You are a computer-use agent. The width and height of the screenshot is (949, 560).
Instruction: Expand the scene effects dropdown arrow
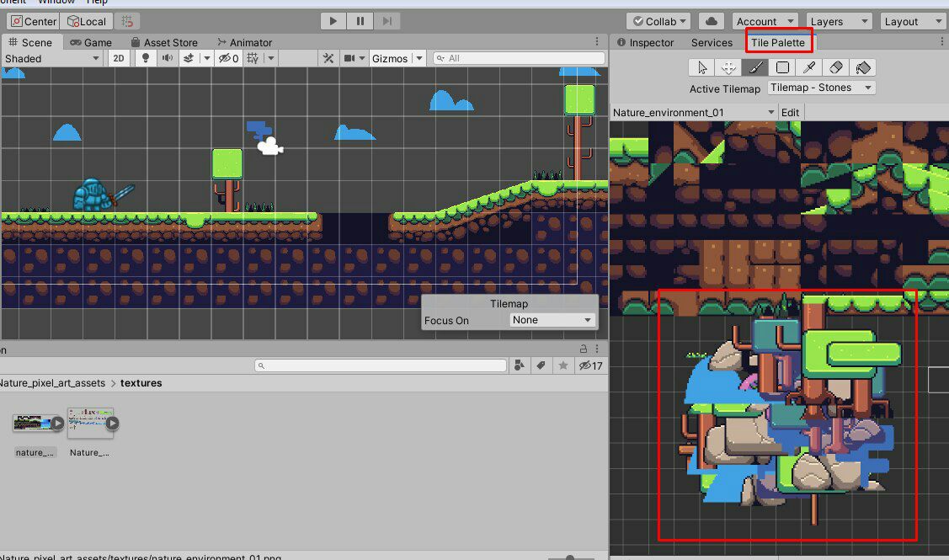[206, 58]
